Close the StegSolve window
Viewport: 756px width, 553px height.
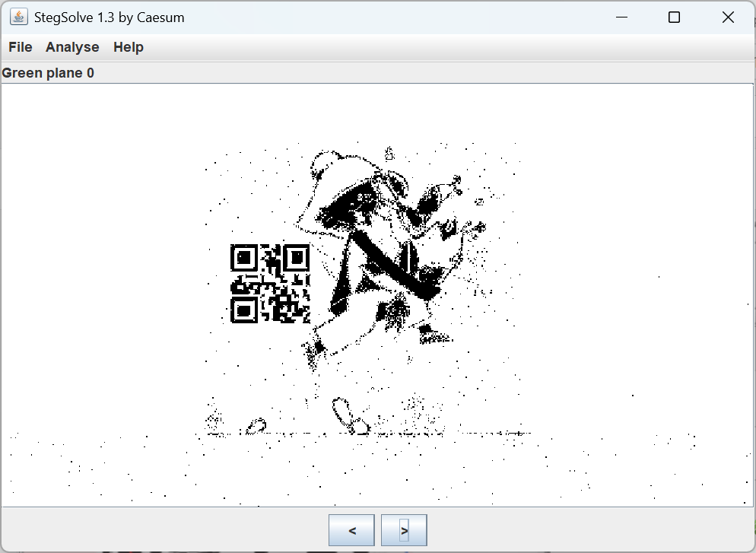click(728, 17)
